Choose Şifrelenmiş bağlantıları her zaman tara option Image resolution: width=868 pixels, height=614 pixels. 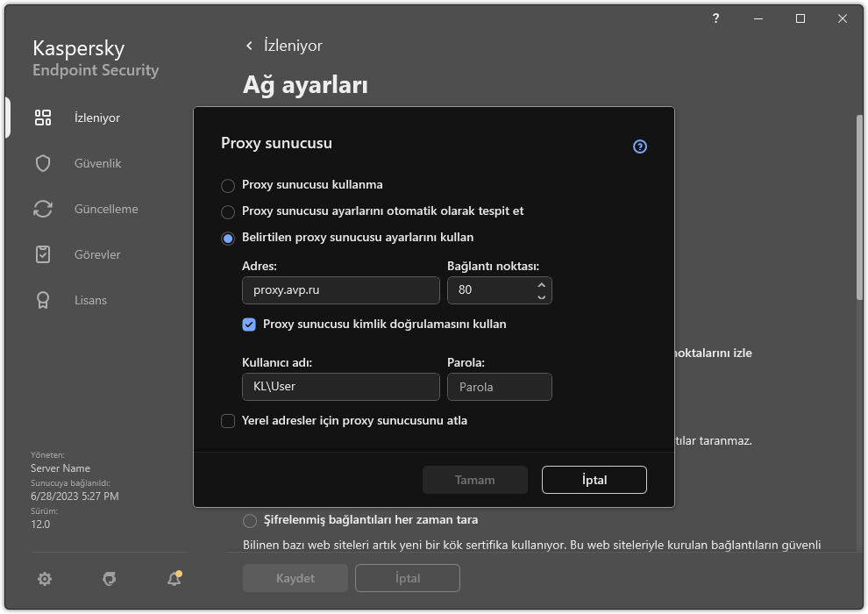point(249,519)
